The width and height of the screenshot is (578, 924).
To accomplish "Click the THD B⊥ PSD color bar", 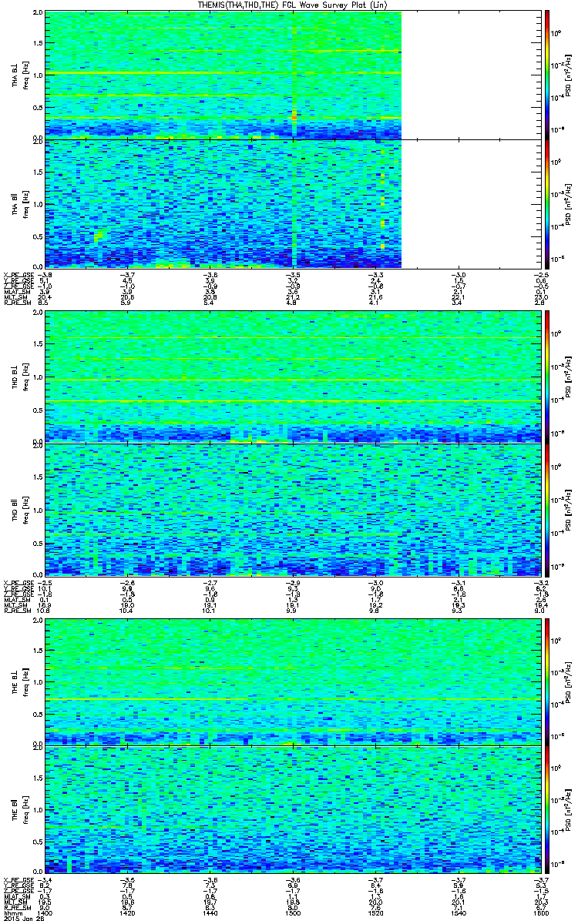I will (547, 377).
